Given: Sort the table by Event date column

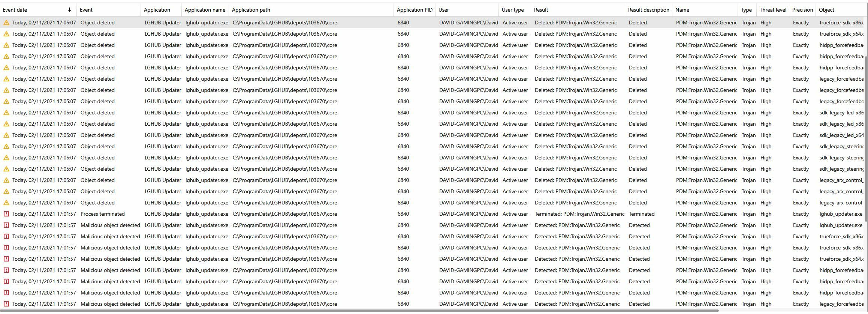Looking at the screenshot, I should coord(38,10).
